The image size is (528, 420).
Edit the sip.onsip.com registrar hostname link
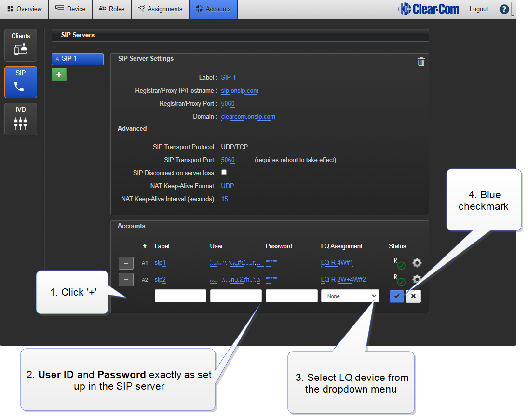[240, 91]
